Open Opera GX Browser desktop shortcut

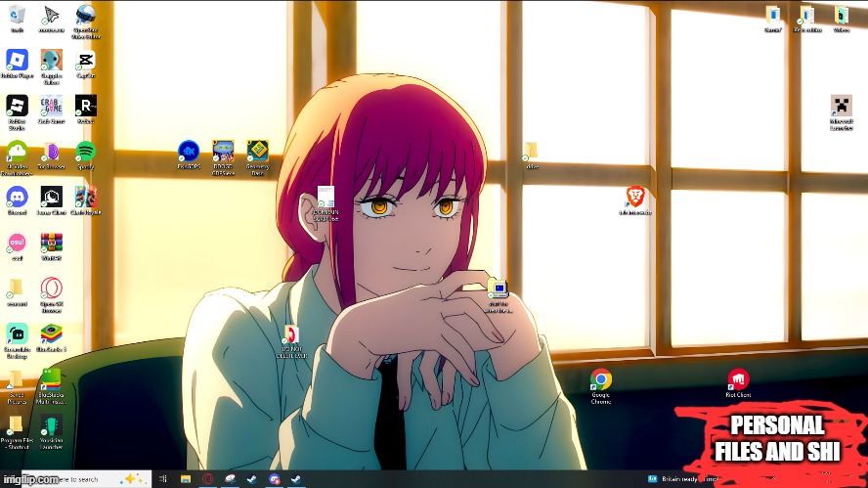coord(52,294)
